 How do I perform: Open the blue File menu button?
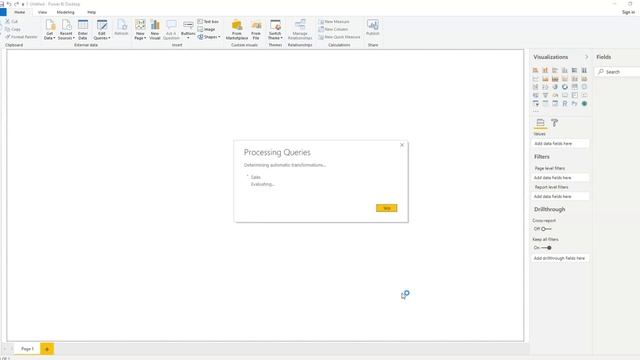point(3,12)
